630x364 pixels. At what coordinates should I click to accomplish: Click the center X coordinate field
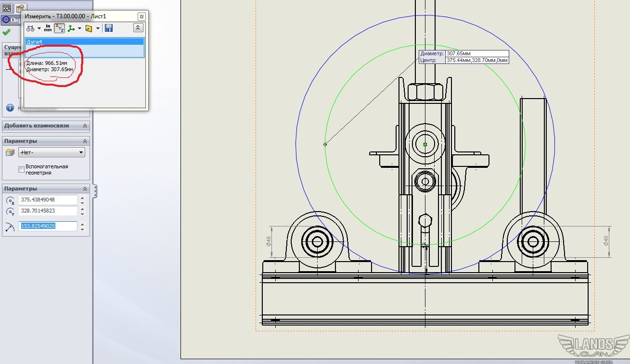[48, 200]
